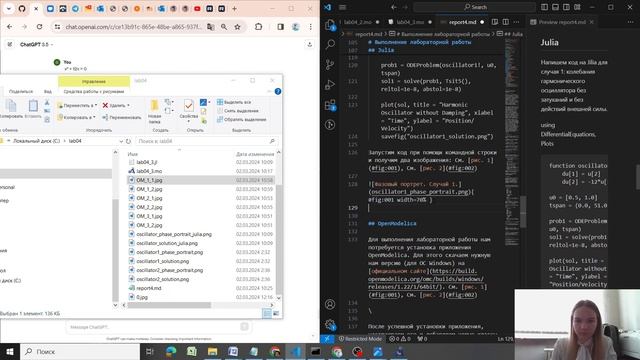Image resolution: width=640 pixels, height=360 pixels.
Task: Toggle VS Code secondary side bar layout
Action: point(566,7)
